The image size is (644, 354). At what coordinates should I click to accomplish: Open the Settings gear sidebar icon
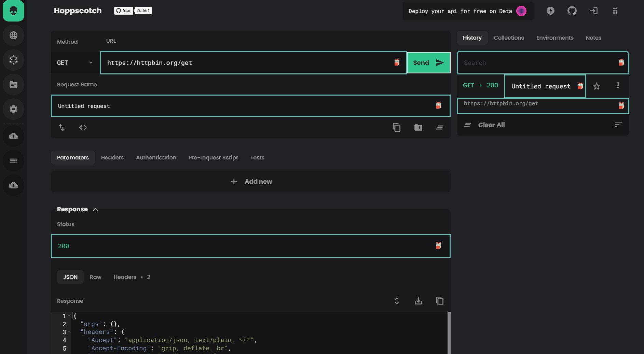coord(13,109)
